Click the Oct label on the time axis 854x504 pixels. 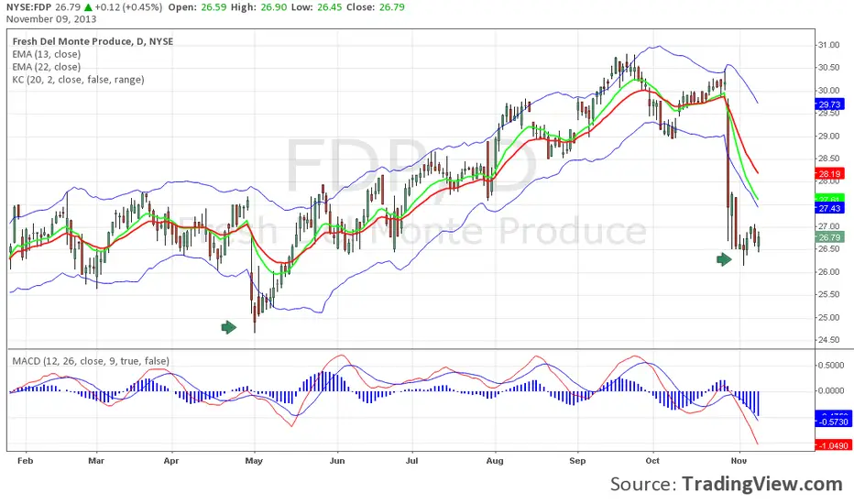(x=651, y=461)
